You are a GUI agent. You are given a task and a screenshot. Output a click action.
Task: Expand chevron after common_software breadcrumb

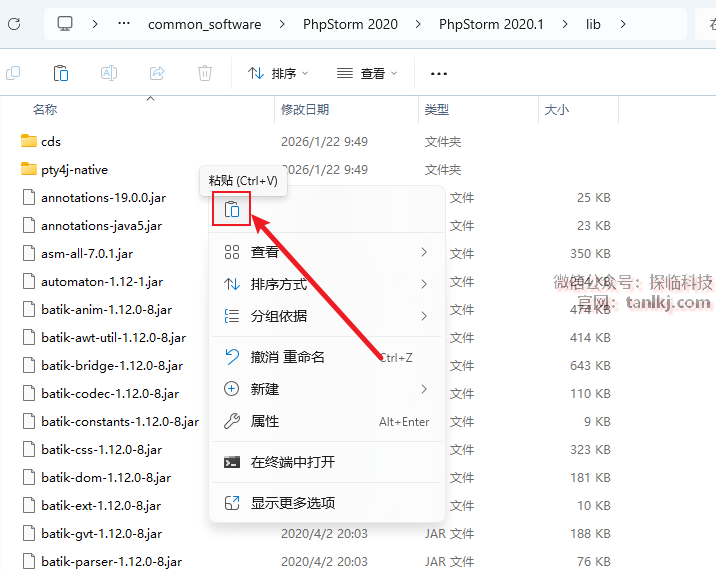(x=282, y=24)
